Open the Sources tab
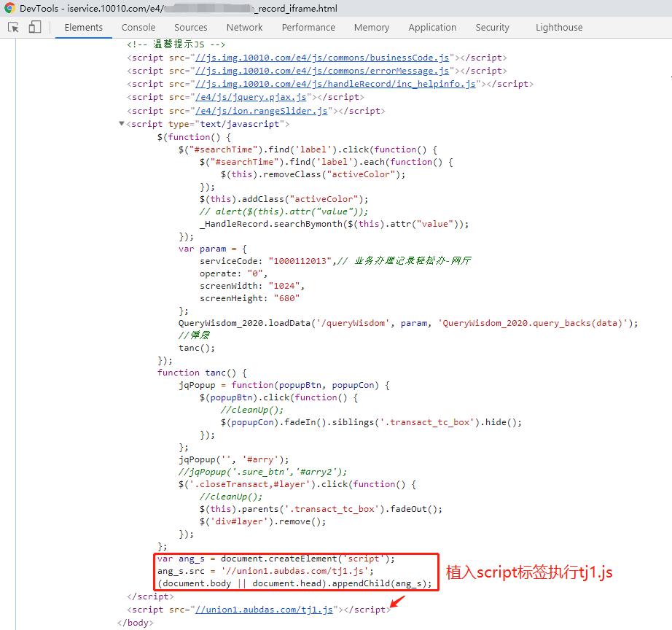 [x=191, y=28]
